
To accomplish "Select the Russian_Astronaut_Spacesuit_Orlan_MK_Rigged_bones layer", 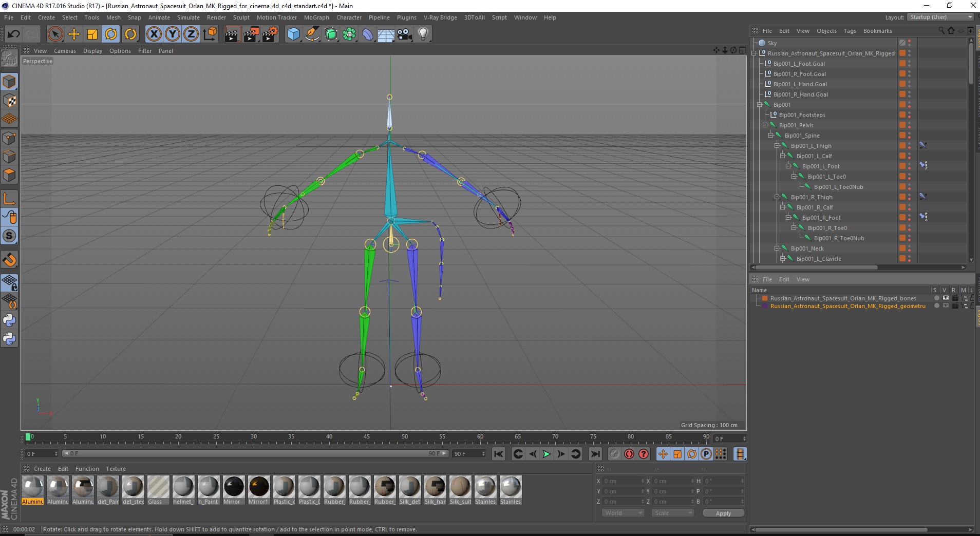I will tap(843, 298).
